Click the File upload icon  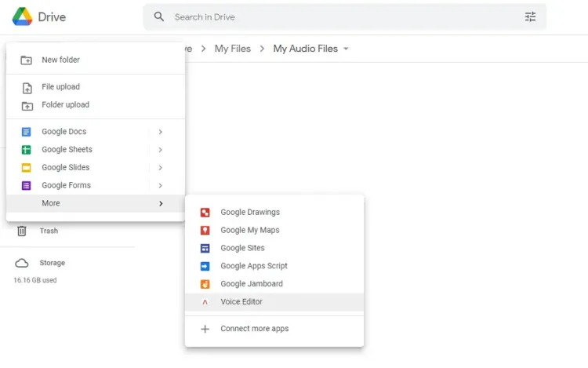tap(27, 88)
